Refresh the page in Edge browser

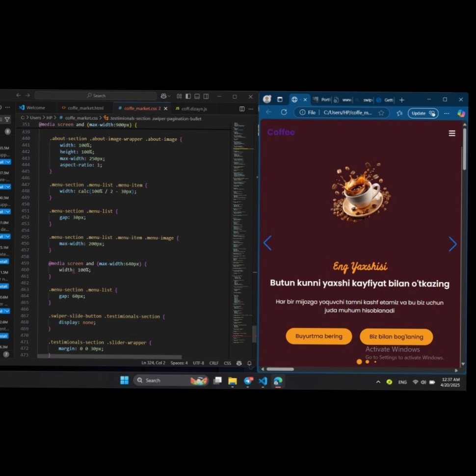pos(284,112)
